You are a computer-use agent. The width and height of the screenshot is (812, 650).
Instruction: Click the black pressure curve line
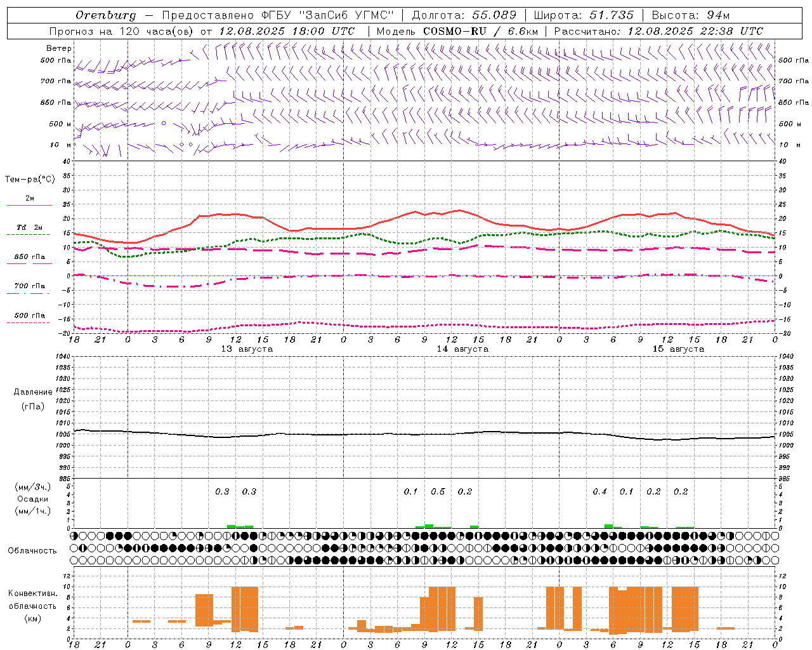click(424, 434)
